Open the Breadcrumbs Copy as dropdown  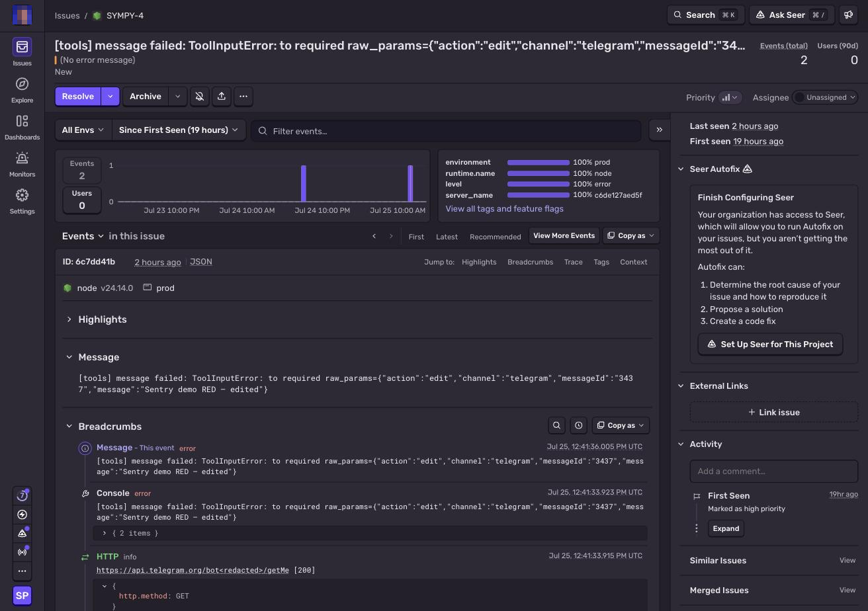(621, 425)
